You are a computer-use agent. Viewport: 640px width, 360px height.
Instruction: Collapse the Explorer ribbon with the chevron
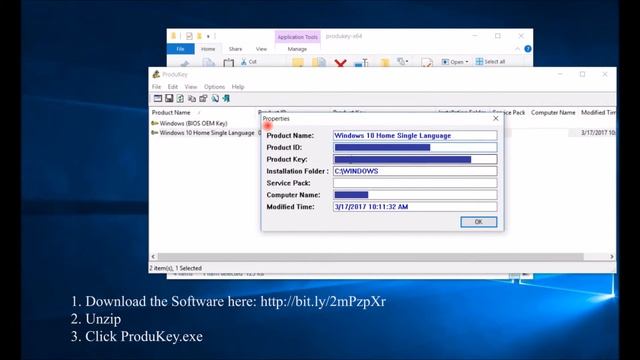517,49
